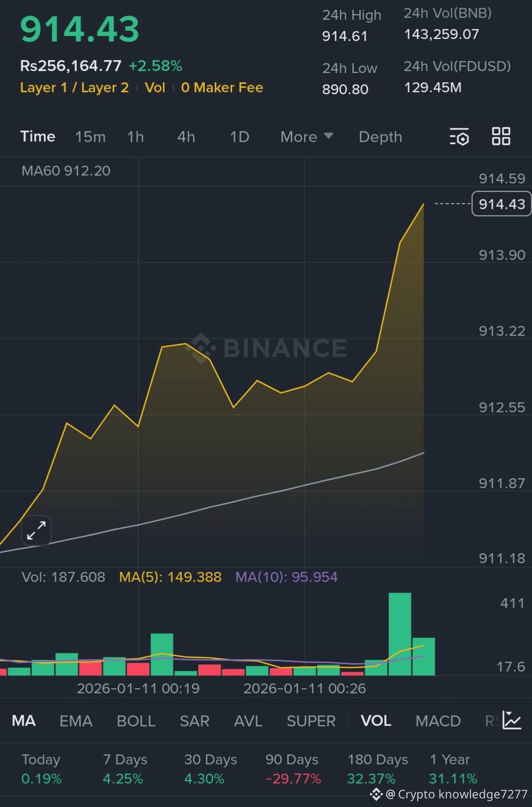Open the Depth view
This screenshot has width=532, height=807.
(380, 137)
